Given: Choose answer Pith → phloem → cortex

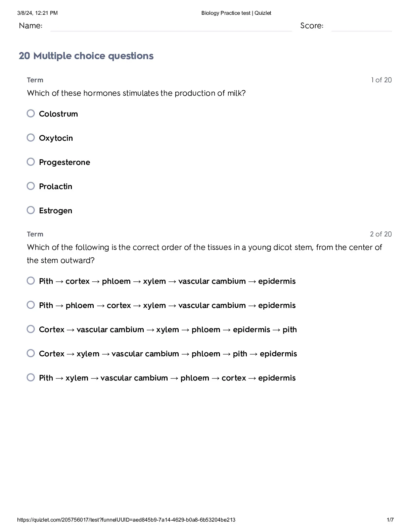Looking at the screenshot, I should [31, 305].
